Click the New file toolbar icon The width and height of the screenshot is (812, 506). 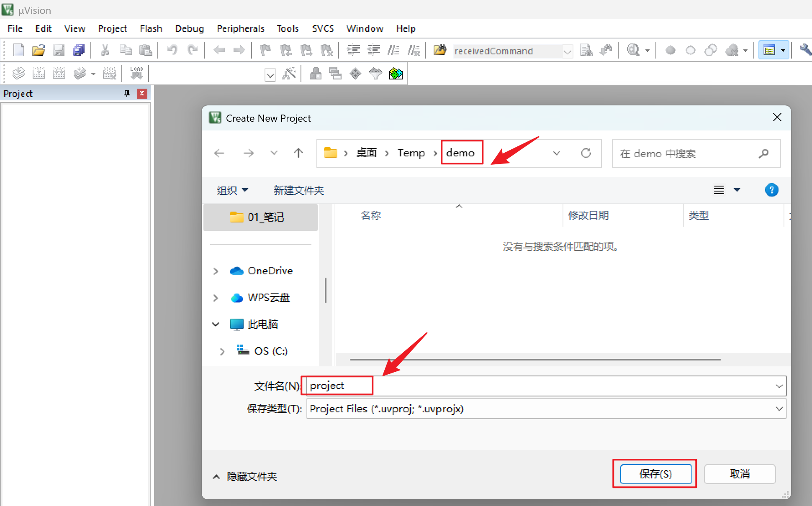click(19, 51)
